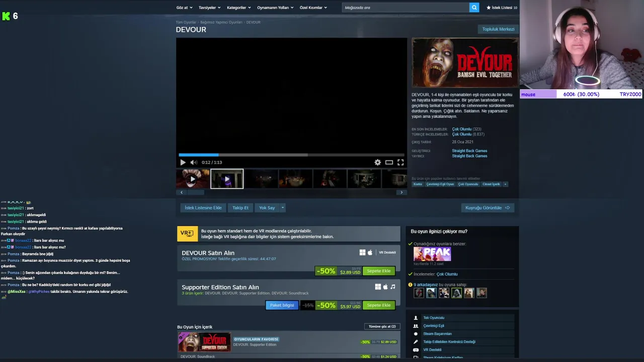Screen dimensions: 644x362
Task: Mute the trailer volume speaker icon
Action: 194,162
